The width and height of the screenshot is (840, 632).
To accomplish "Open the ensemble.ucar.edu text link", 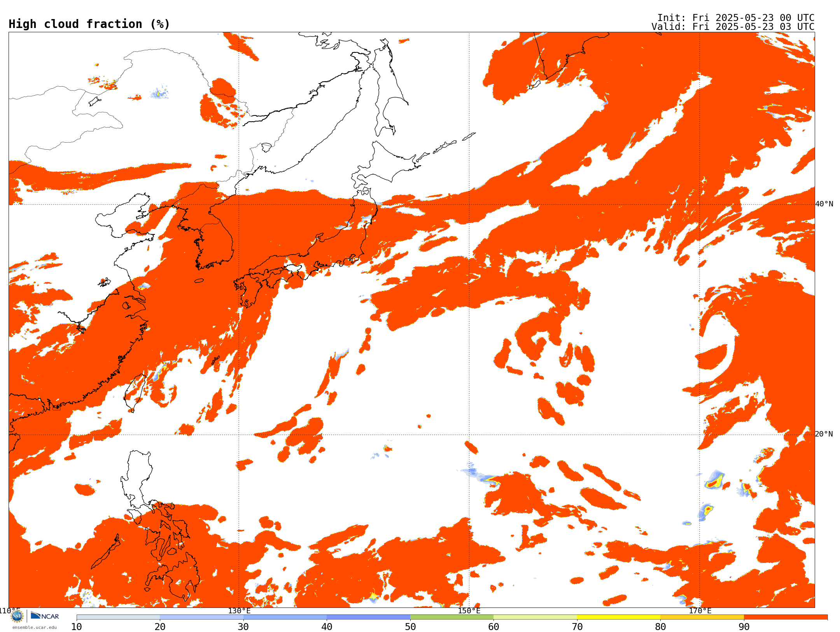I will click(35, 627).
